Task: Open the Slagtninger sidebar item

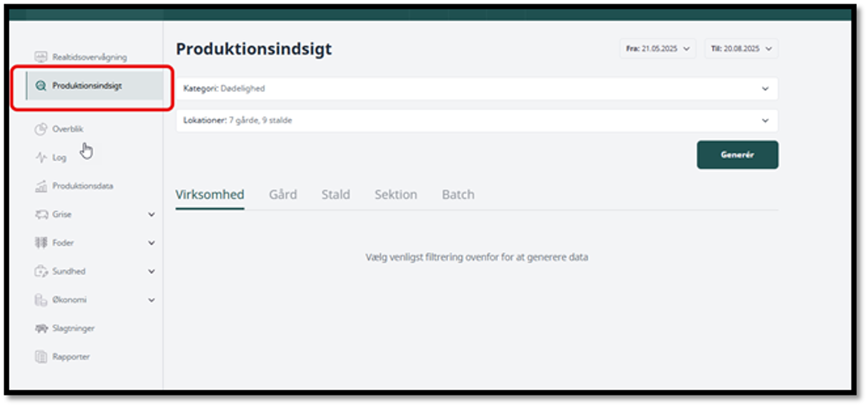Action: pyautogui.click(x=65, y=328)
